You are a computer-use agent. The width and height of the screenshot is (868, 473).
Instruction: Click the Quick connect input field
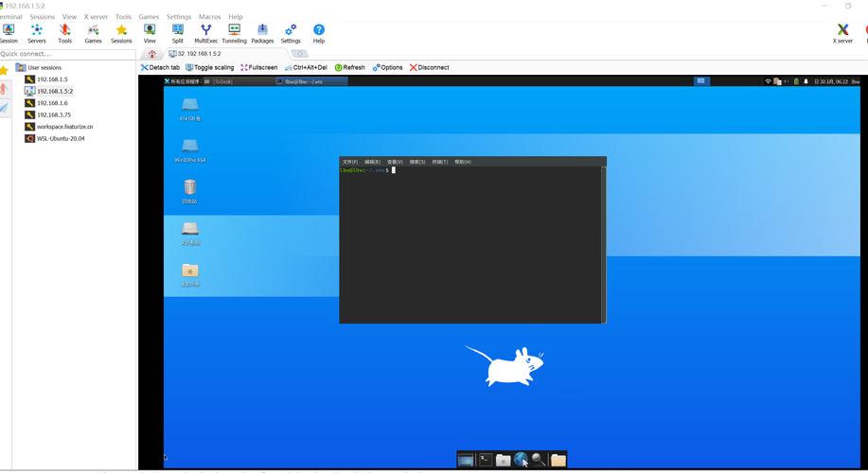pos(66,54)
